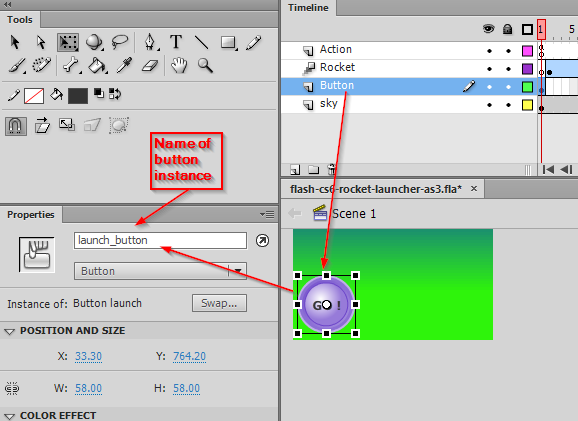Screen dimensions: 578x421
Task: Pick the Paint Bucket tool
Action: pyautogui.click(x=97, y=66)
